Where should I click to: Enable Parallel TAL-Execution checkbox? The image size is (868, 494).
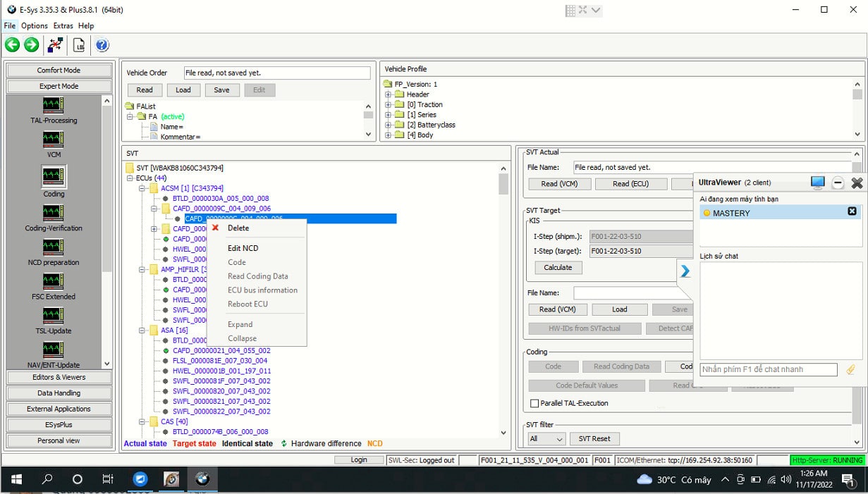[534, 403]
